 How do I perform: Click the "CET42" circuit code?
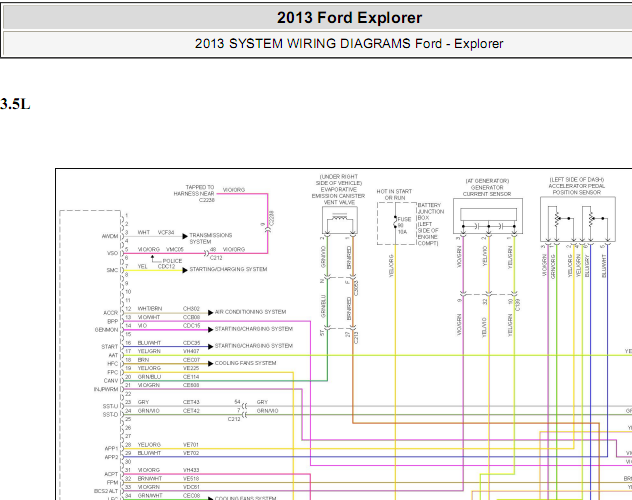point(191,411)
